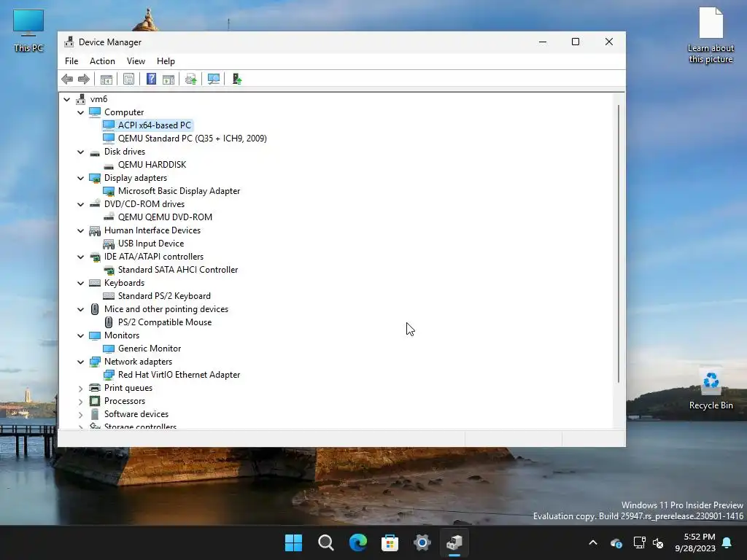Screen dimensions: 747x560
Task: Click the Show/Hide Console Tree toolbar icon
Action: pyautogui.click(x=107, y=79)
